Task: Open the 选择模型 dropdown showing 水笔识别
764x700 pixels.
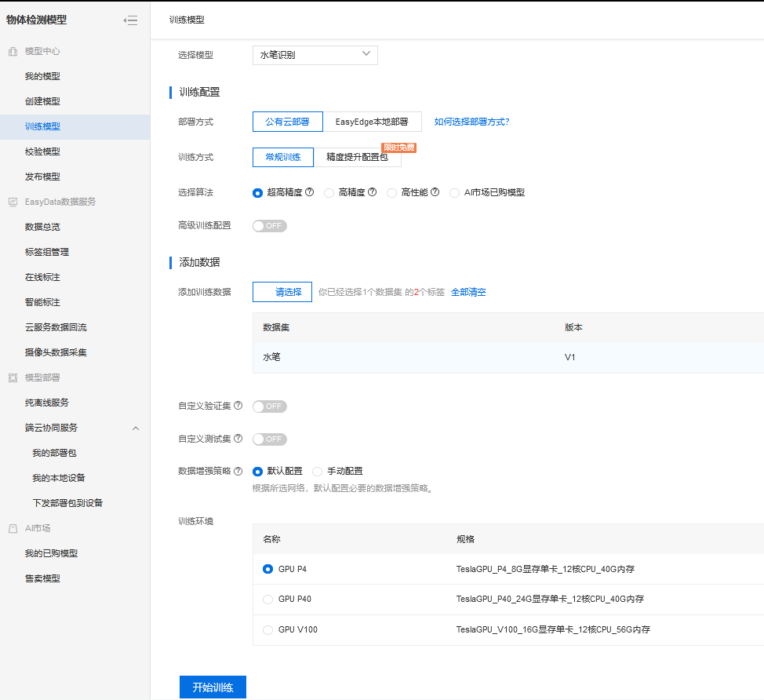Action: [x=314, y=55]
